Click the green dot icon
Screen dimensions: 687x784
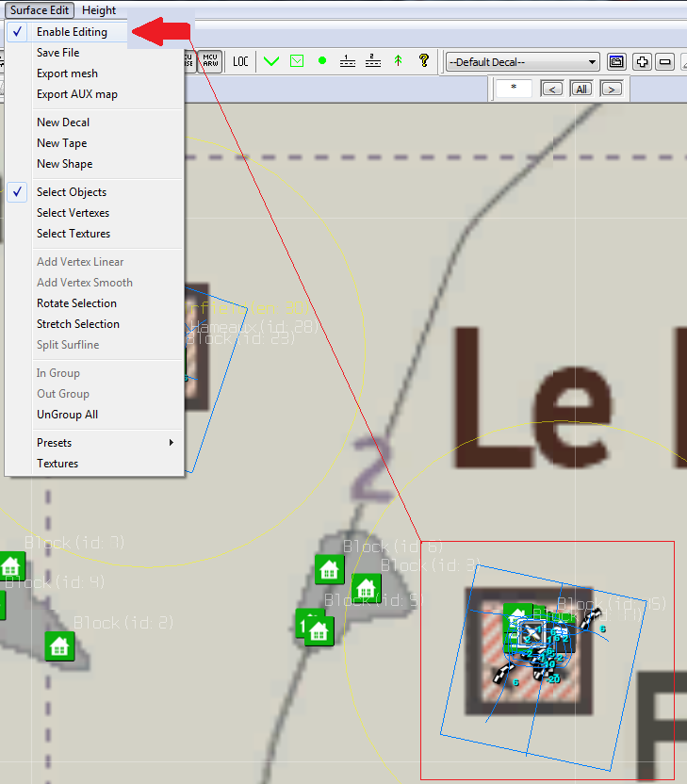322,60
